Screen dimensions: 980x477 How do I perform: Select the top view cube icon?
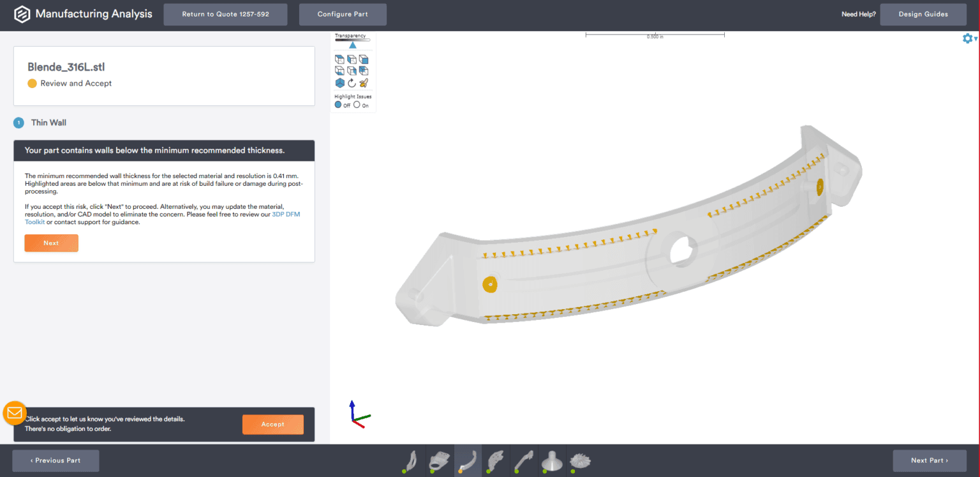point(339,59)
